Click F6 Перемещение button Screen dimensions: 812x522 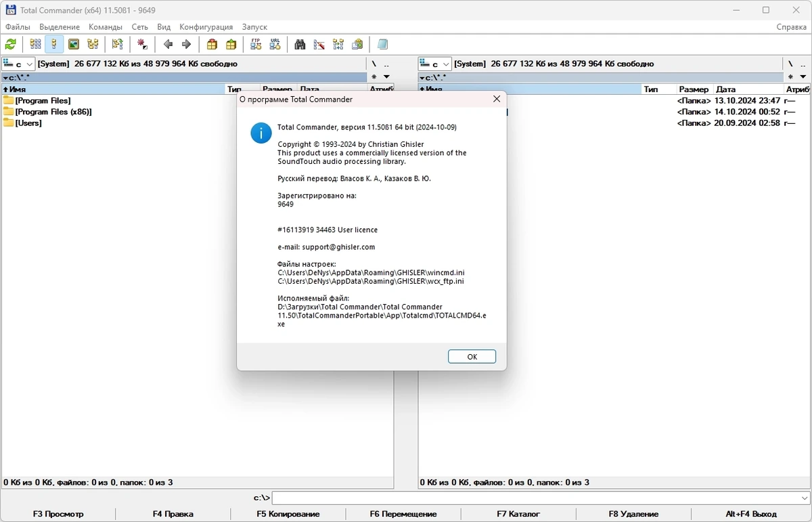point(403,514)
